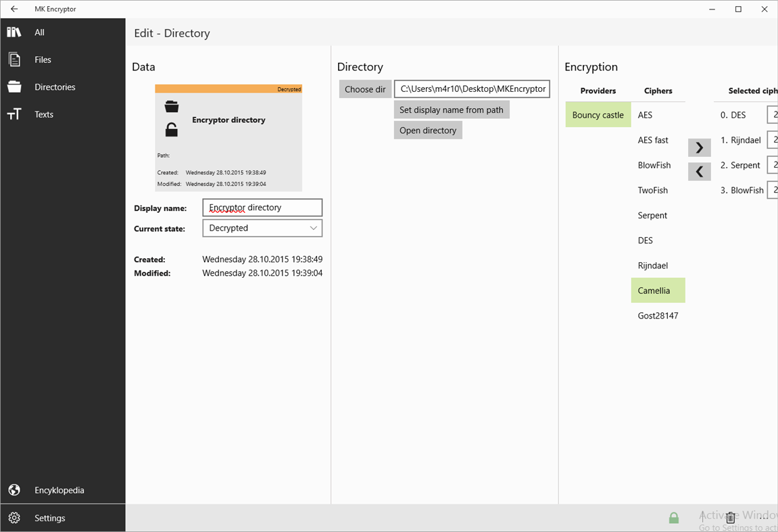Click Set display name from path
Image resolution: width=778 pixels, height=532 pixels.
point(451,110)
